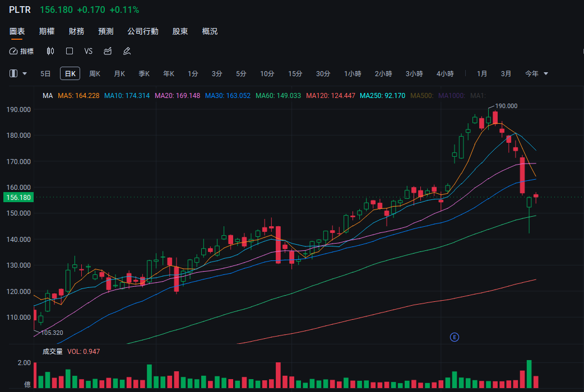The height and width of the screenshot is (392, 584).
Task: Click the square drawing shape icon
Action: (x=69, y=51)
